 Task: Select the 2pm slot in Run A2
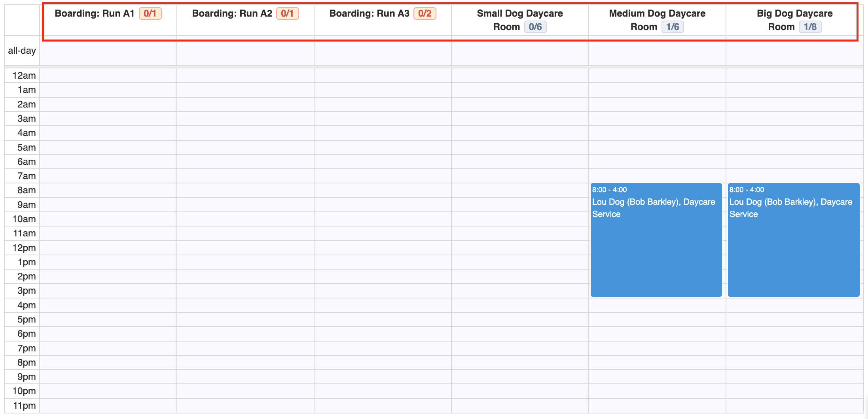(x=245, y=276)
